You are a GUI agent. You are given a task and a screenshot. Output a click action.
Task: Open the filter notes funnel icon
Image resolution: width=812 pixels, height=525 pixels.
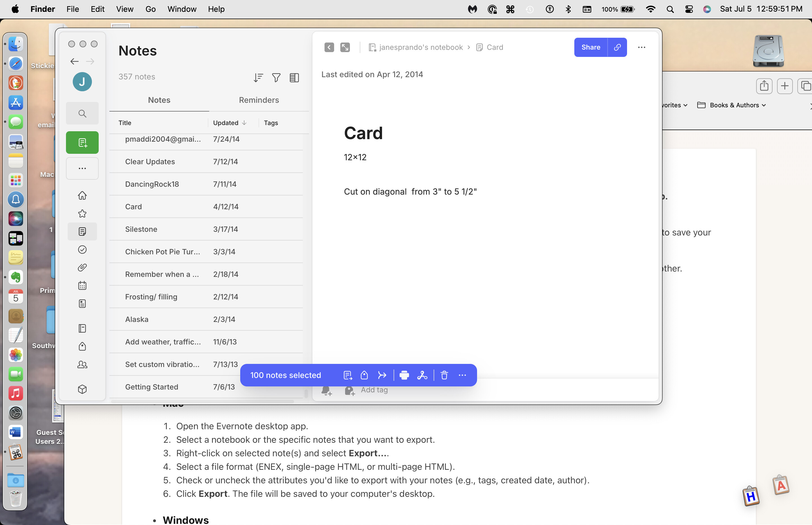(x=276, y=78)
